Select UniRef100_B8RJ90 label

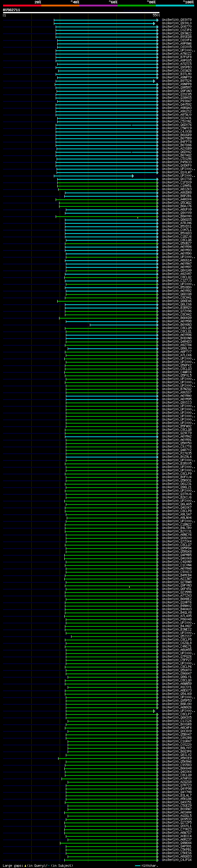point(177,704)
